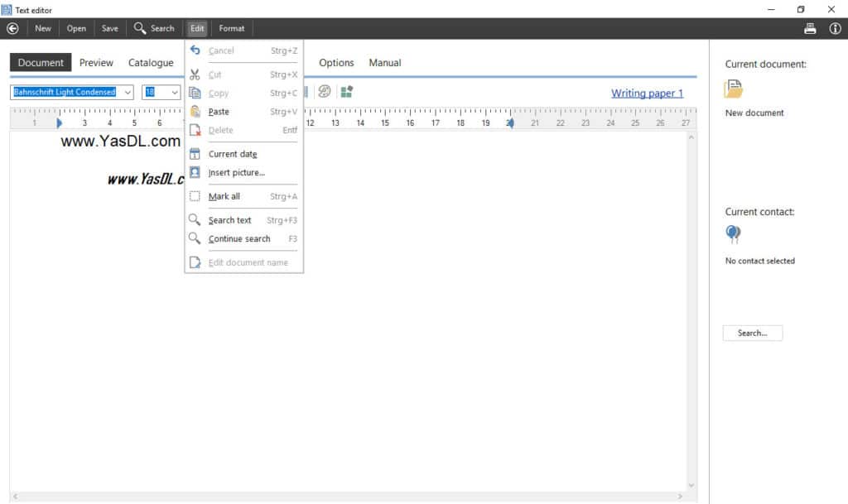Click the magnifier icon beside Continue search
The height and width of the screenshot is (504, 848).
[194, 238]
